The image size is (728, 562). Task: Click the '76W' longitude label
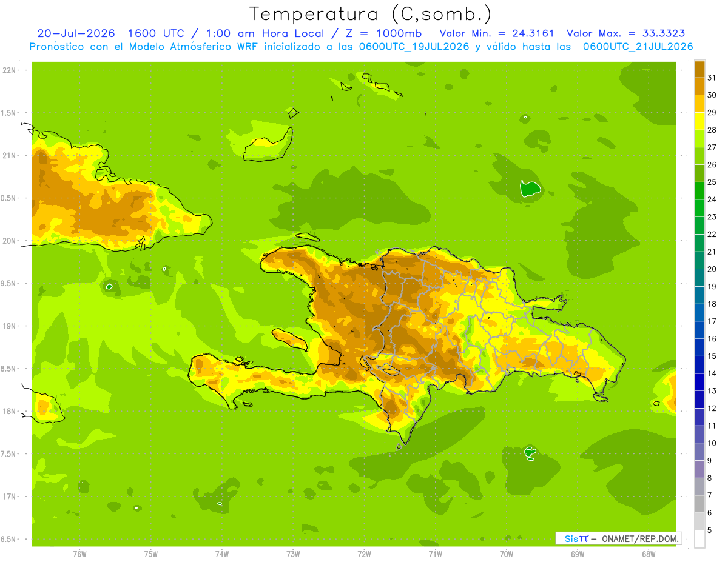[79, 554]
